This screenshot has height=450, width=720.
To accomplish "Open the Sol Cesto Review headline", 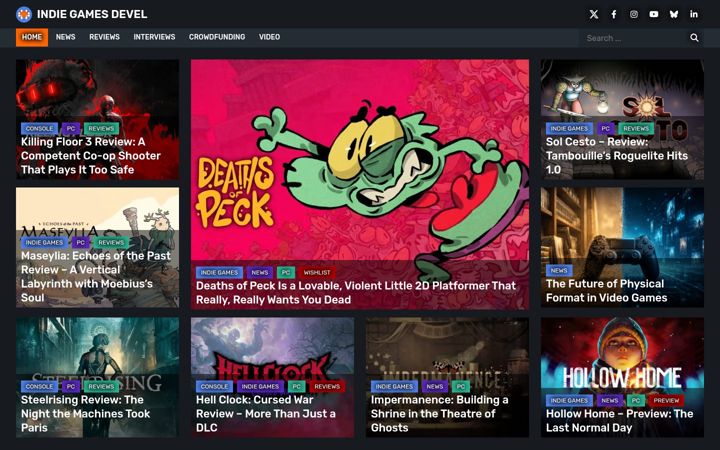I will 617,156.
